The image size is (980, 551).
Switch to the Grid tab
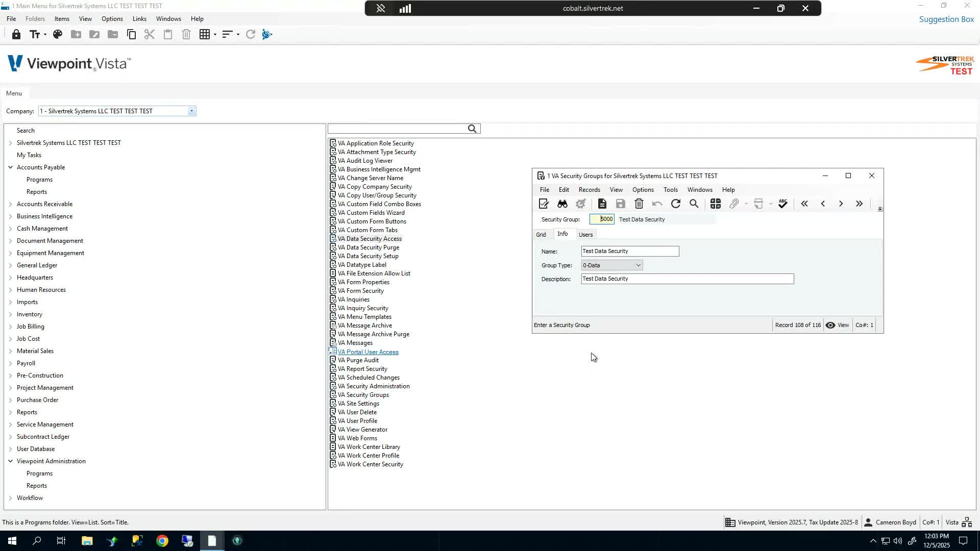541,235
